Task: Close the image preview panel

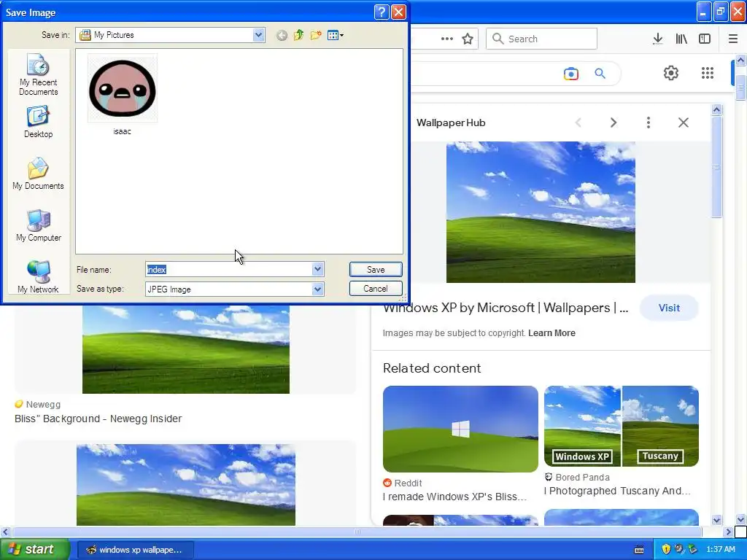Action: (x=683, y=122)
